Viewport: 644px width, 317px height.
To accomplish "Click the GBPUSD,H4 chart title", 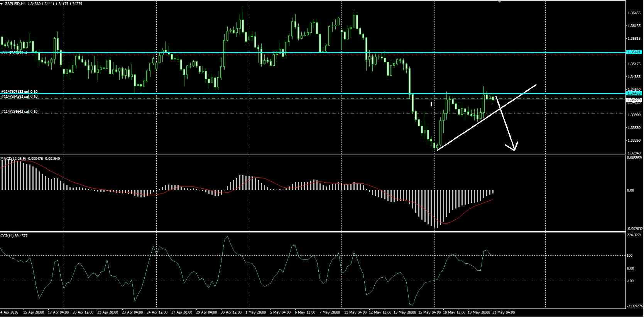I will click(x=15, y=3).
